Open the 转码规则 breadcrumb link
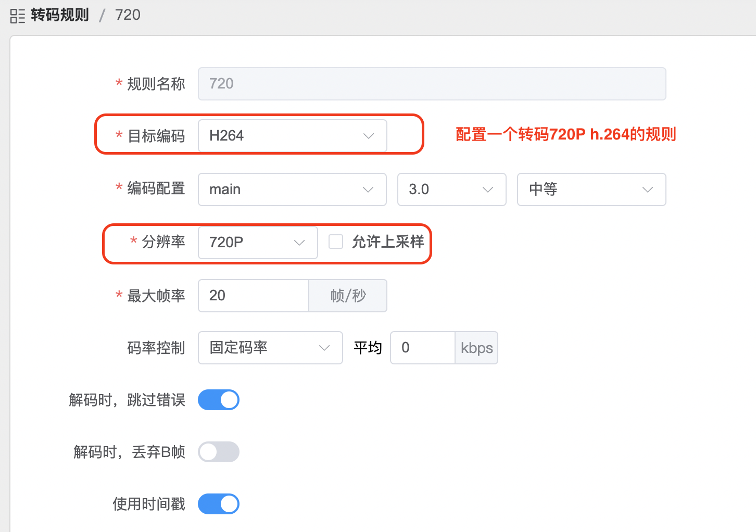Viewport: 756px width, 532px height. 60,15
